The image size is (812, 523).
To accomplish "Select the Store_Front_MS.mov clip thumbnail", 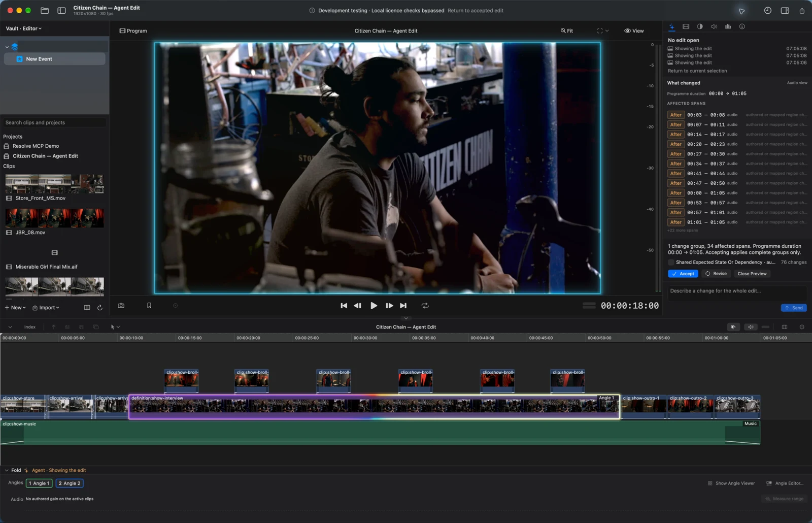I will click(x=54, y=184).
